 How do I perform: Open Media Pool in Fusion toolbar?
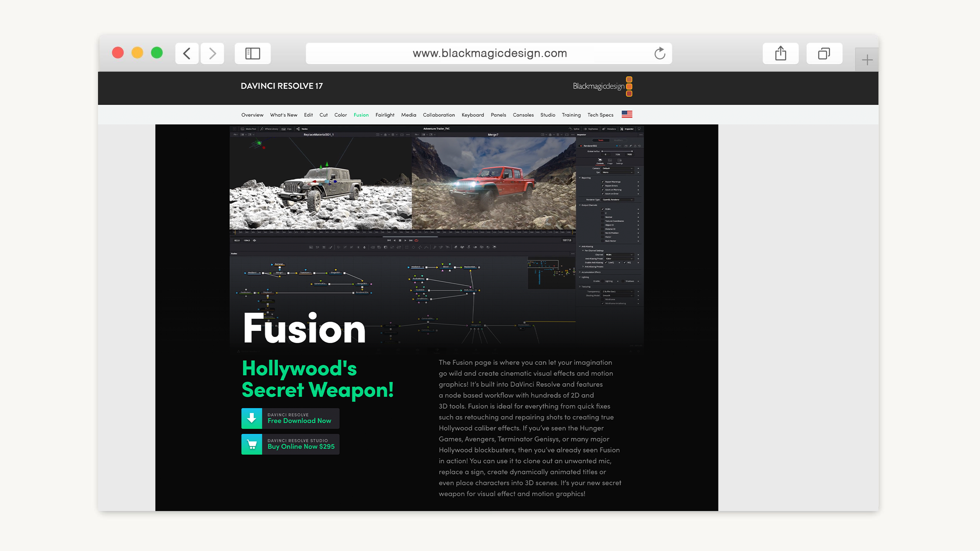[248, 129]
